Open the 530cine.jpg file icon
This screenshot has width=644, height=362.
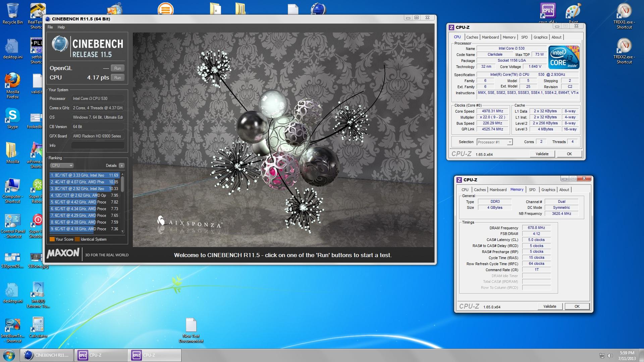(x=38, y=260)
